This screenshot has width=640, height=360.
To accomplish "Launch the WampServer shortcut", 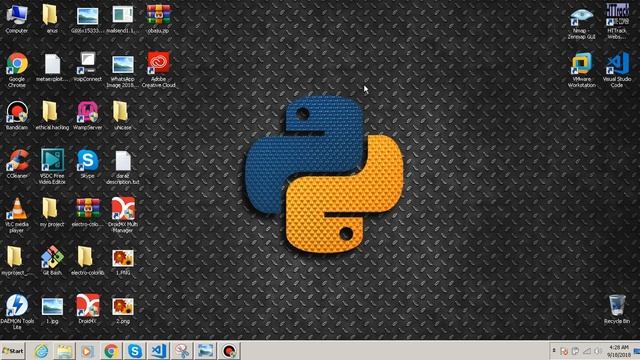I will click(x=87, y=116).
